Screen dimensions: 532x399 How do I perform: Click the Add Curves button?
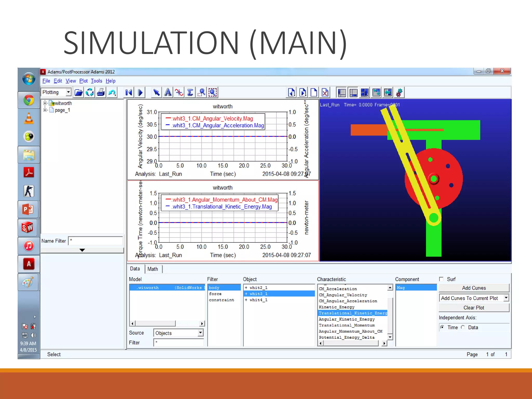[x=474, y=288]
